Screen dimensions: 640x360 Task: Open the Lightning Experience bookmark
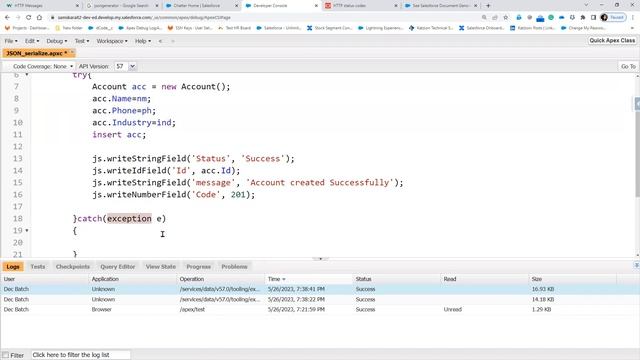[x=381, y=28]
